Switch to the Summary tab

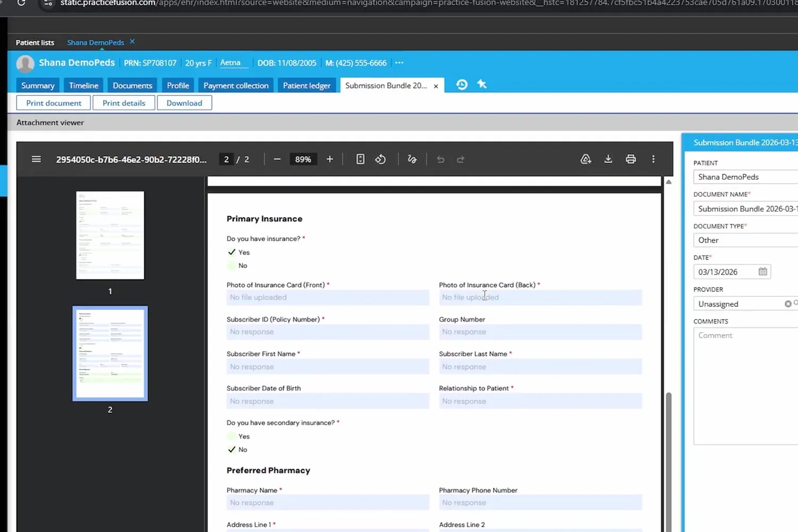(38, 85)
